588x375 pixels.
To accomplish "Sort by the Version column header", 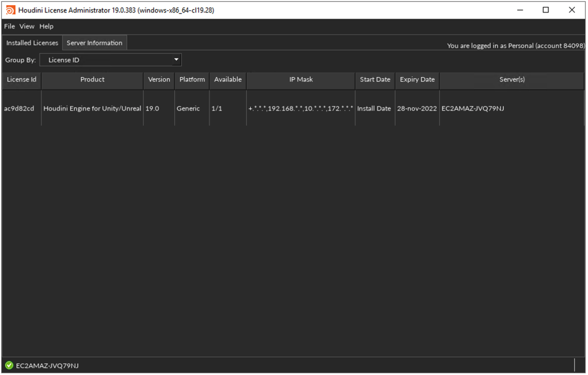I will coord(159,79).
